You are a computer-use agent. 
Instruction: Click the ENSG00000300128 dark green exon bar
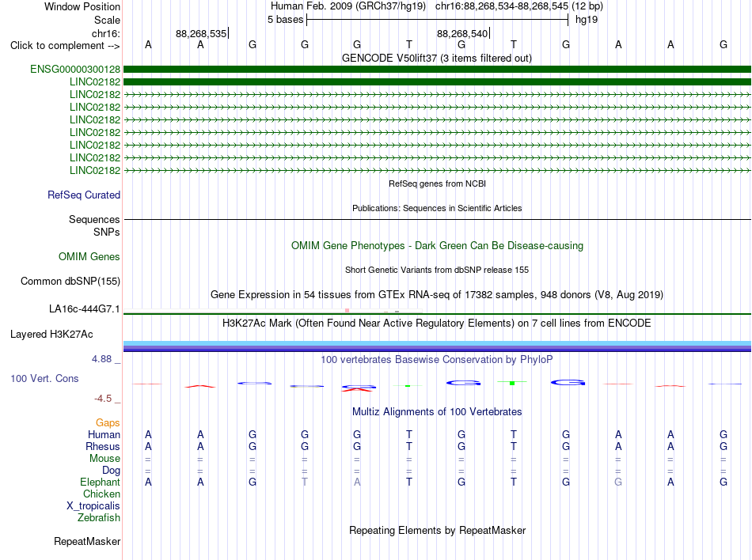tap(437, 69)
